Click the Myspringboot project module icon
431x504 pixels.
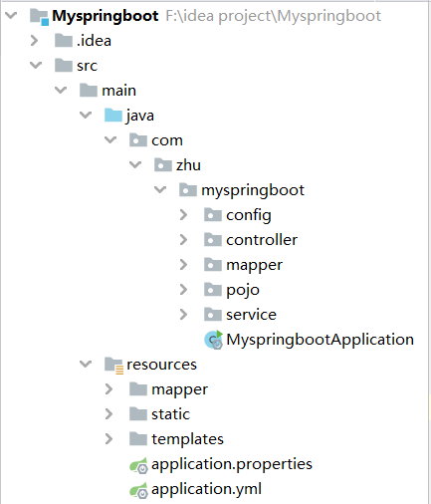click(39, 17)
